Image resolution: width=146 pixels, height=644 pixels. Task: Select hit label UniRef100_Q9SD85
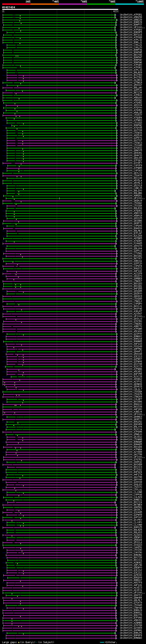131,291
